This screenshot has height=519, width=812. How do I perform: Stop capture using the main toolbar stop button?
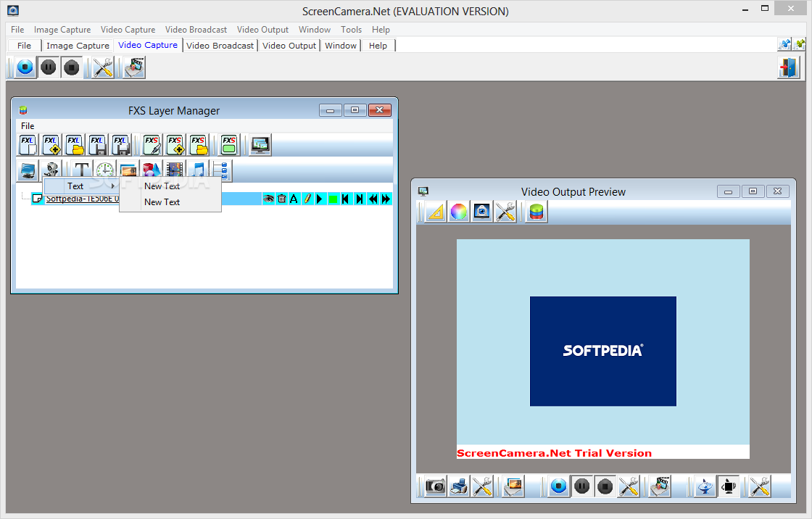[72, 67]
